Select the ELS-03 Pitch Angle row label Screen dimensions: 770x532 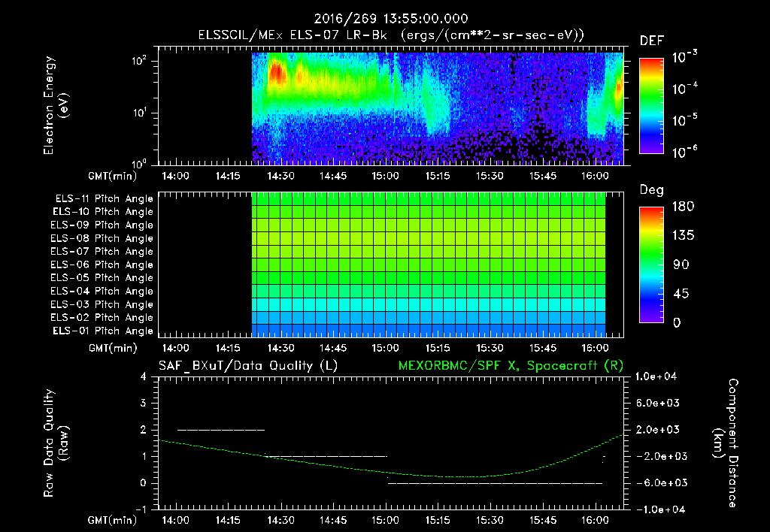point(102,304)
